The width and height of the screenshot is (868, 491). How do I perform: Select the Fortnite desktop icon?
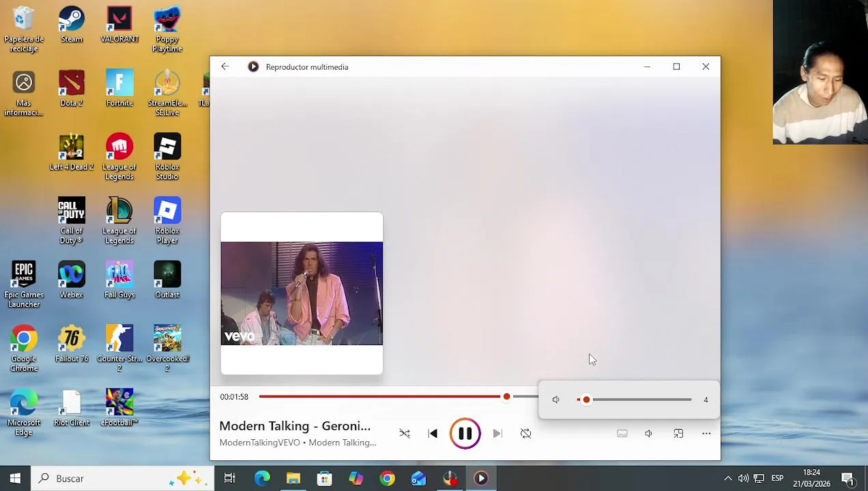[x=119, y=89]
